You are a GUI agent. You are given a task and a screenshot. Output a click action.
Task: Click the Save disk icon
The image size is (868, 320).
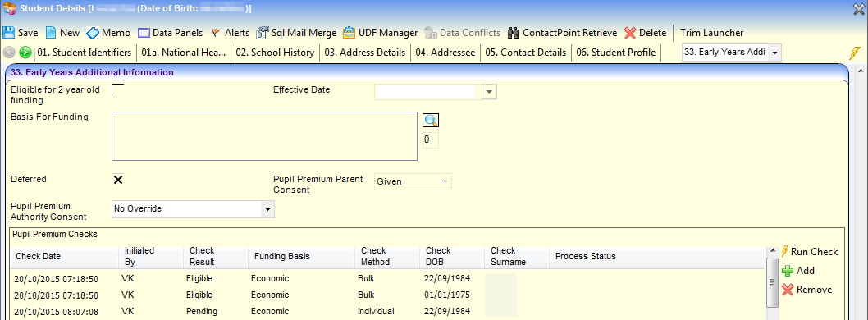[9, 33]
